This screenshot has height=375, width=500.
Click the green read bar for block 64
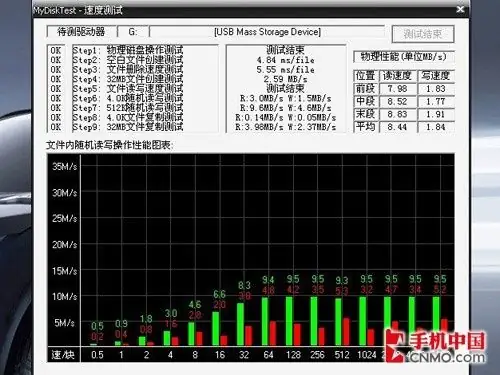point(265,321)
